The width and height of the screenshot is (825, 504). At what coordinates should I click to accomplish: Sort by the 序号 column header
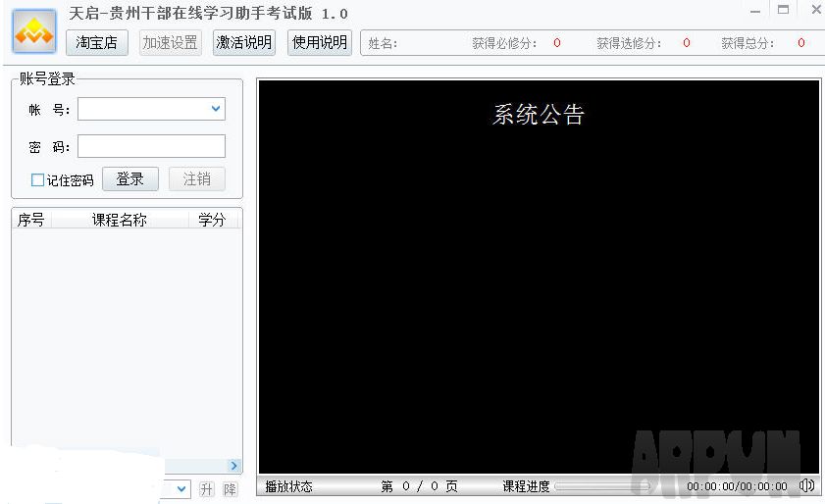(31, 220)
